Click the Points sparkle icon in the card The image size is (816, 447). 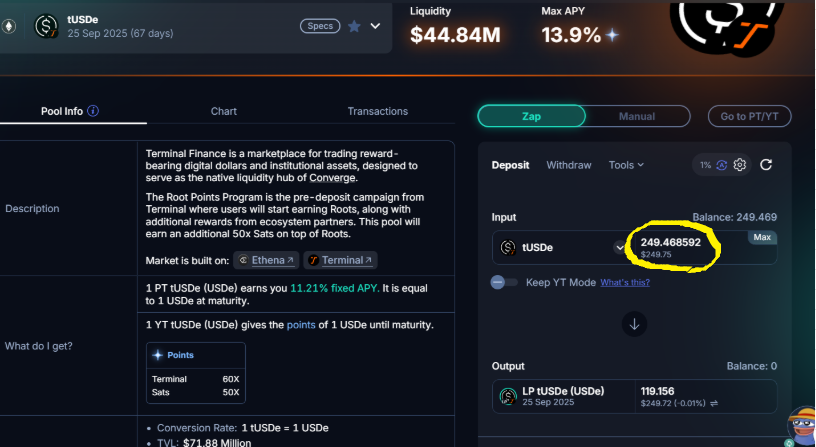coord(157,355)
